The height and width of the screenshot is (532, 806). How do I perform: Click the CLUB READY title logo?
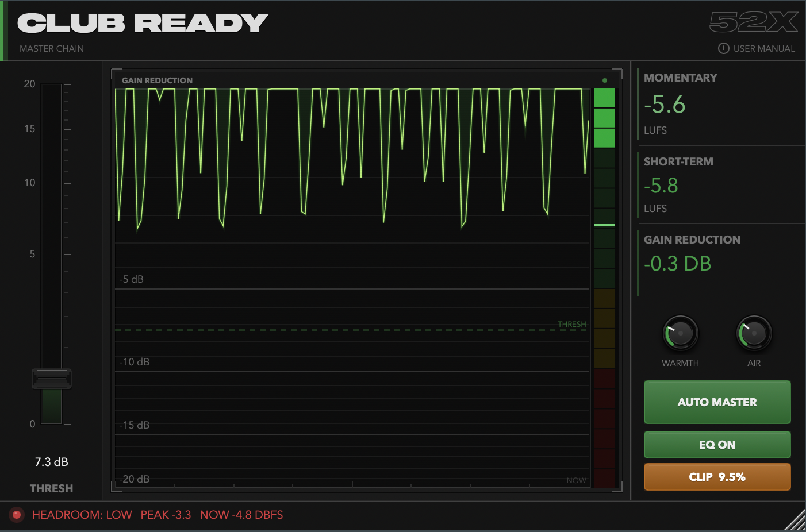(143, 23)
